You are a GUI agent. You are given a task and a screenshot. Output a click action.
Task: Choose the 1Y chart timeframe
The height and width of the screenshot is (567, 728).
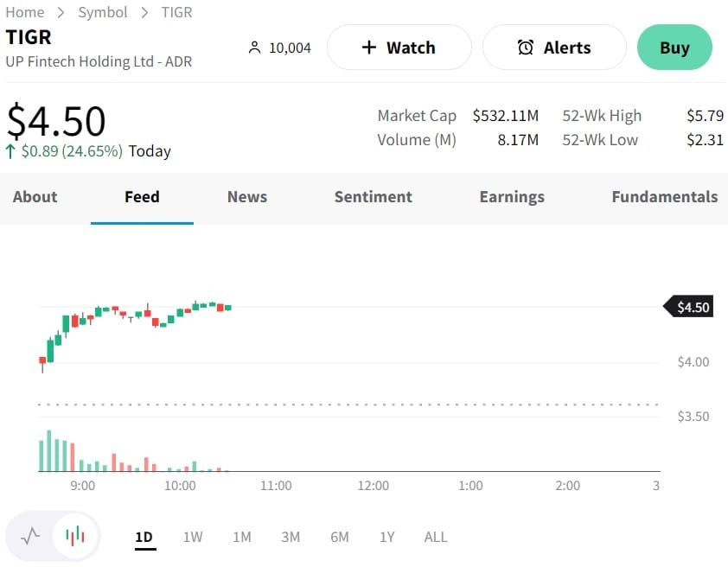386,537
